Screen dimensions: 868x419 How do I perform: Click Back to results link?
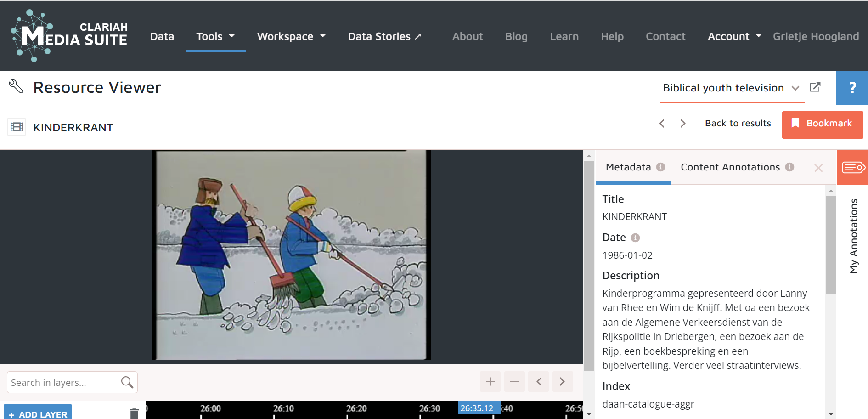pyautogui.click(x=738, y=124)
